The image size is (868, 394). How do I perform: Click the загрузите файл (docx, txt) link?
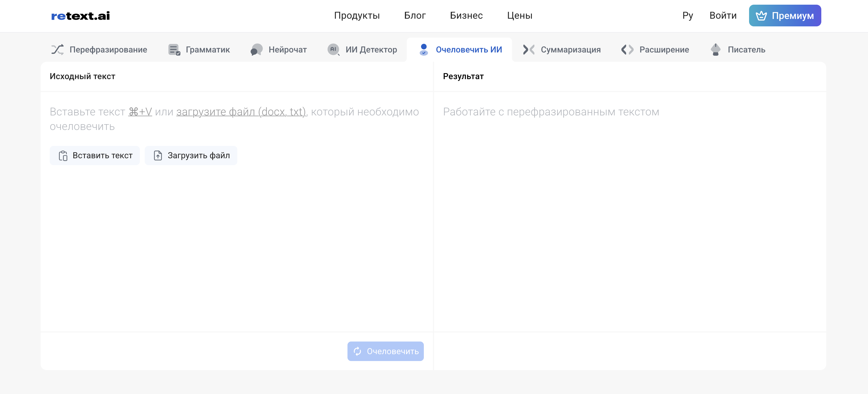pos(241,112)
